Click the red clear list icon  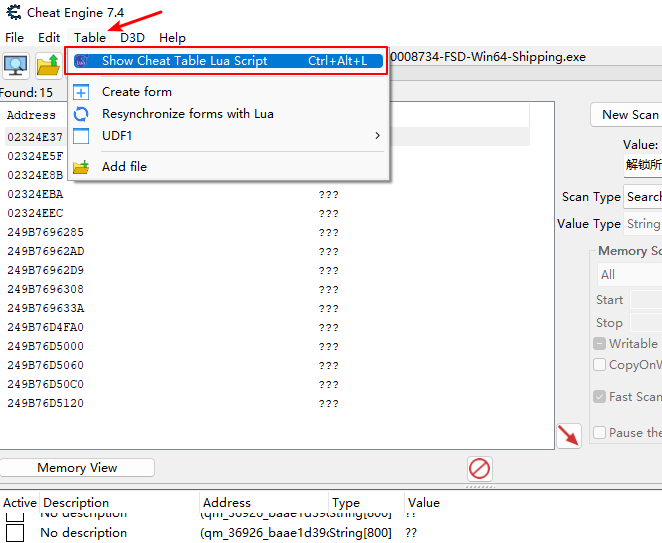tap(480, 468)
